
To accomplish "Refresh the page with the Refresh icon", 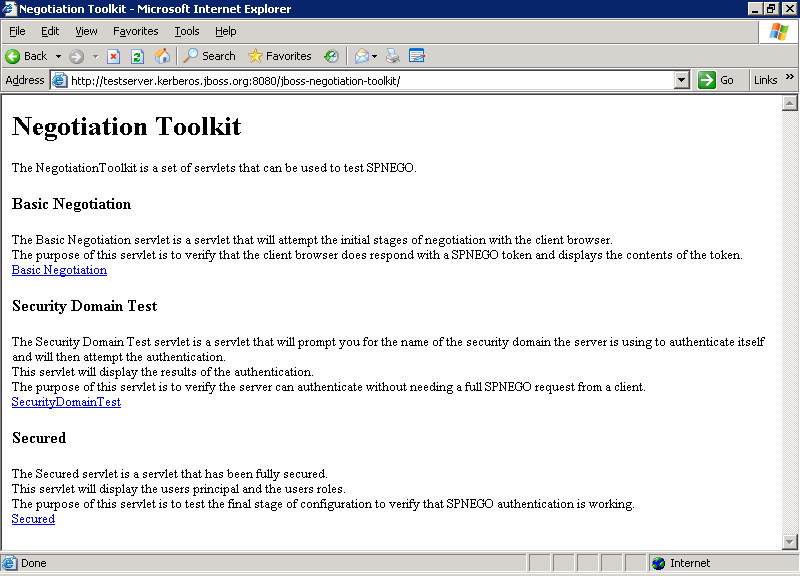I will pos(138,56).
